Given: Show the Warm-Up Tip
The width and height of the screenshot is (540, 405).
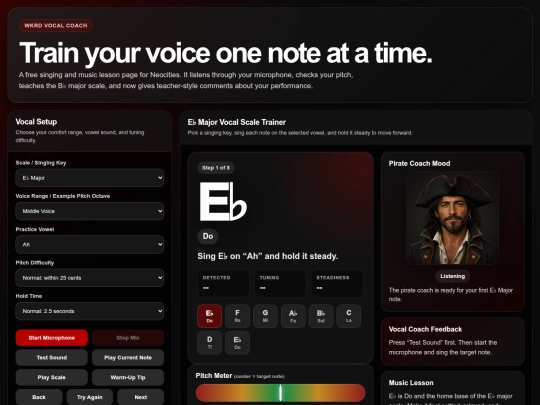Looking at the screenshot, I should [x=128, y=377].
